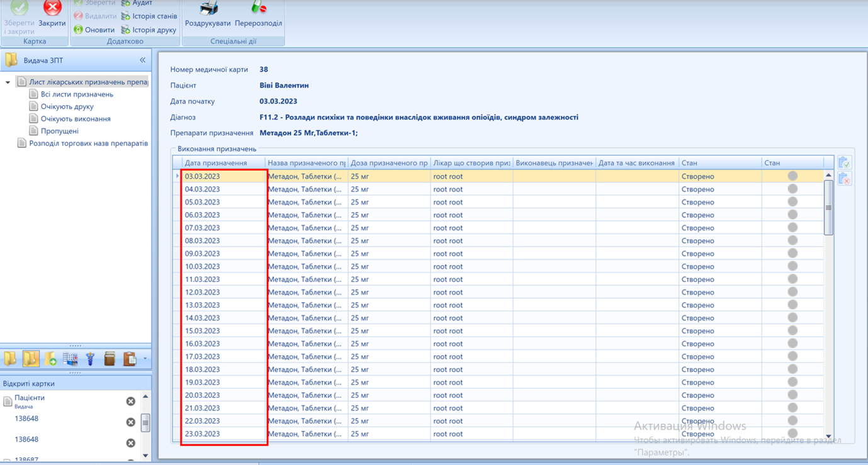
Task: Sort by Виконавець призначення column header
Action: point(555,163)
